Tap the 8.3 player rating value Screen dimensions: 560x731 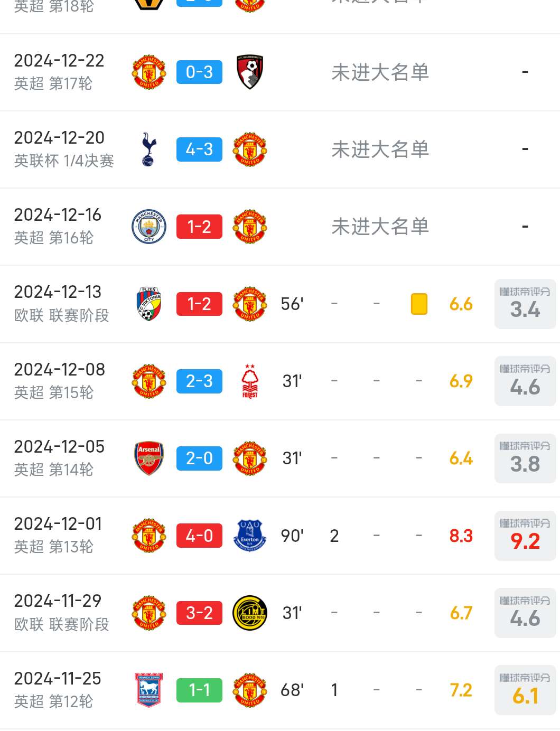(461, 536)
